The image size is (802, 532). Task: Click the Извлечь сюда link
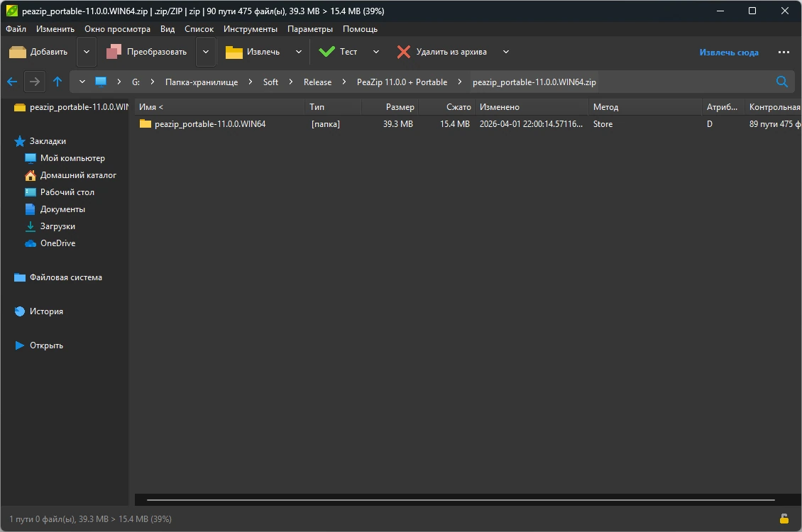coord(729,52)
